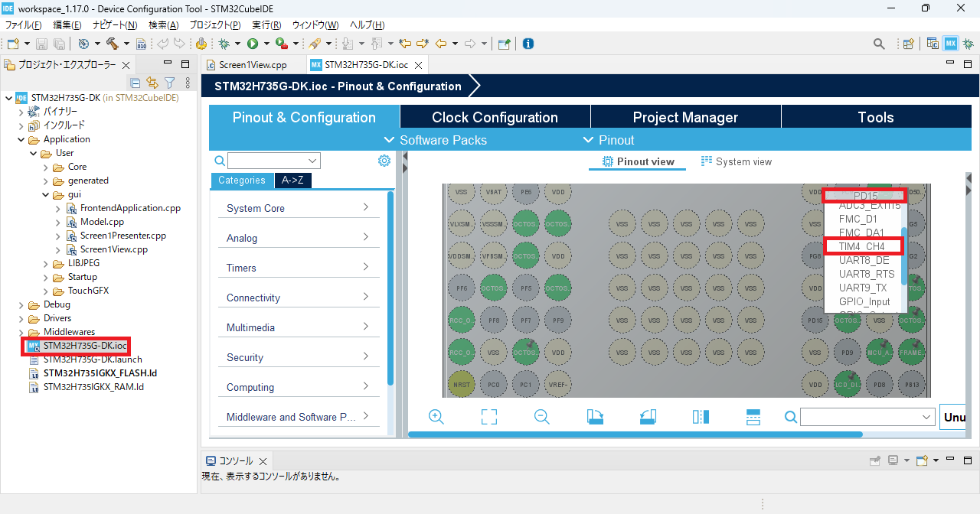Flip pinout horizontally icon

point(701,417)
